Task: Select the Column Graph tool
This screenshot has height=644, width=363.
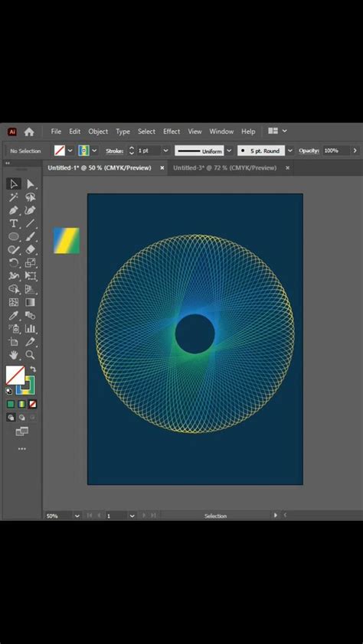Action: point(30,329)
